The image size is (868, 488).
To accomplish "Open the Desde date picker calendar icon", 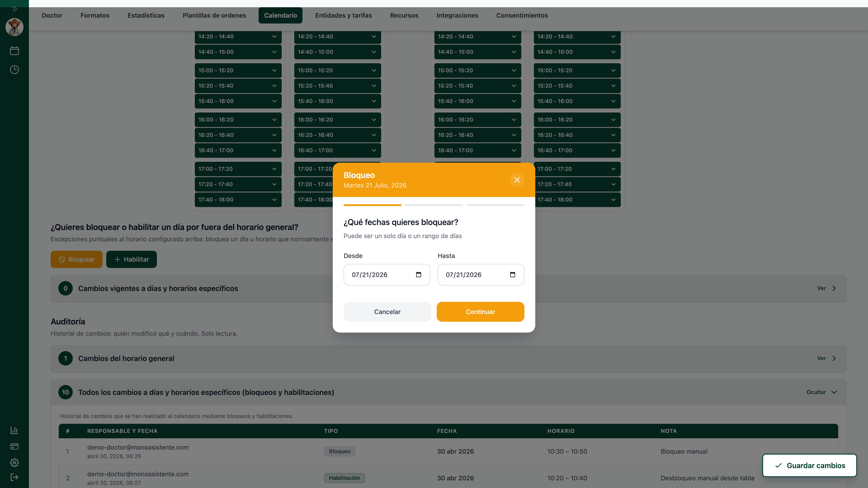I will pyautogui.click(x=418, y=274).
